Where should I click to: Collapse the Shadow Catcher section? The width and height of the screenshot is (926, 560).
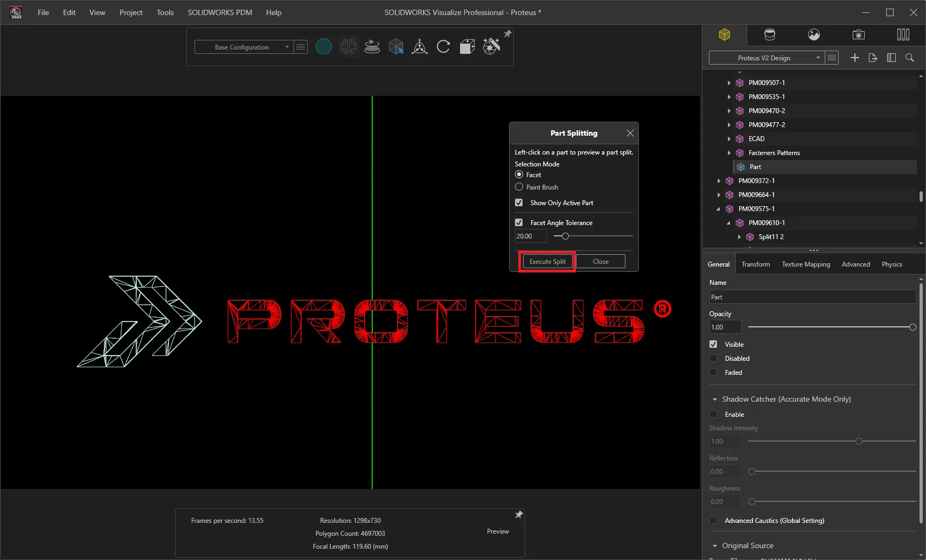coord(715,400)
